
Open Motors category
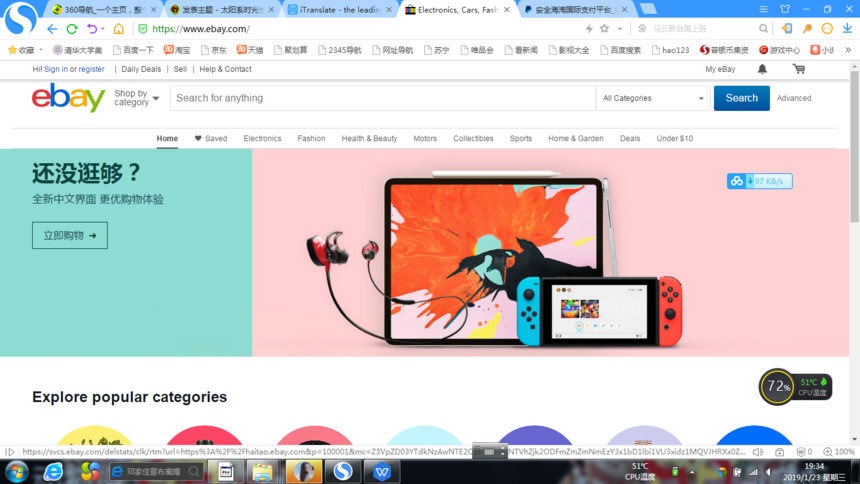pos(425,138)
